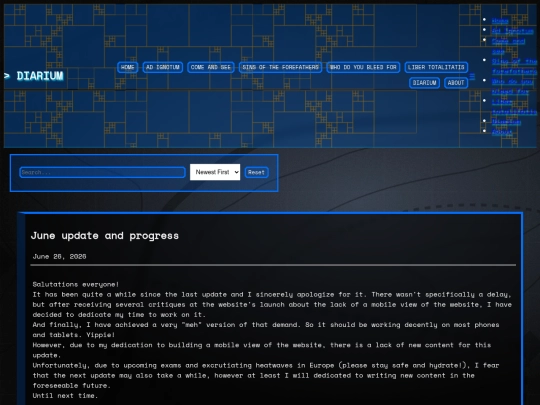Open the AD IGNOTUM page

[163, 67]
